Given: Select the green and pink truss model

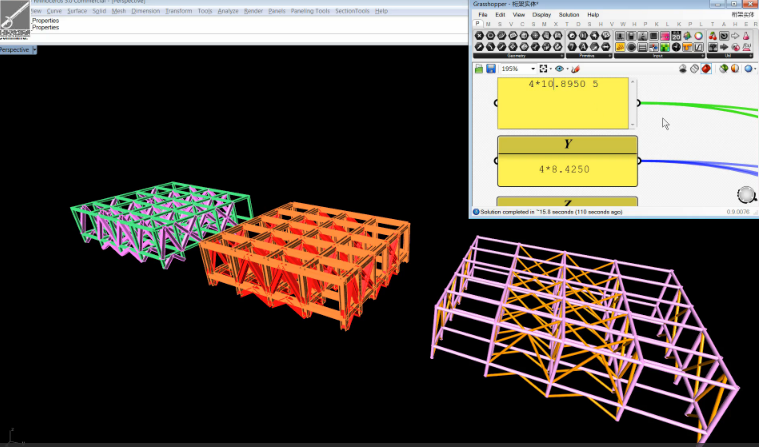Looking at the screenshot, I should click(161, 223).
